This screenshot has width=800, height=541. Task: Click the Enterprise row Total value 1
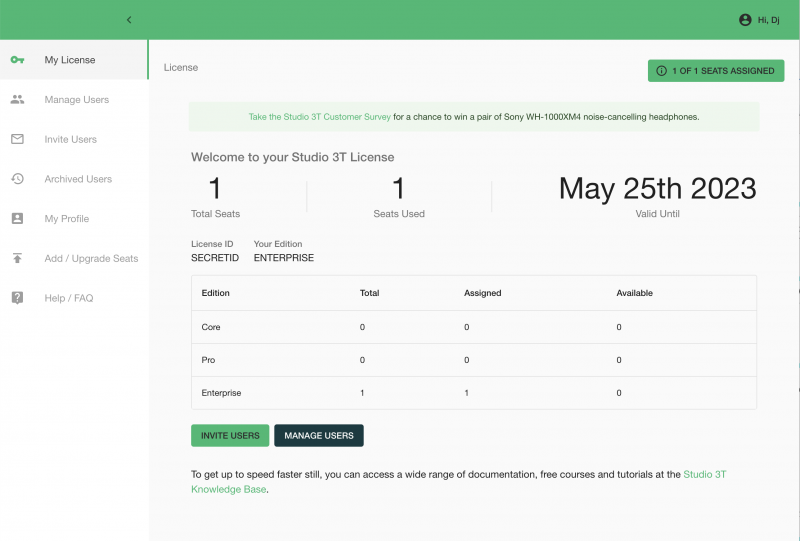click(x=362, y=393)
